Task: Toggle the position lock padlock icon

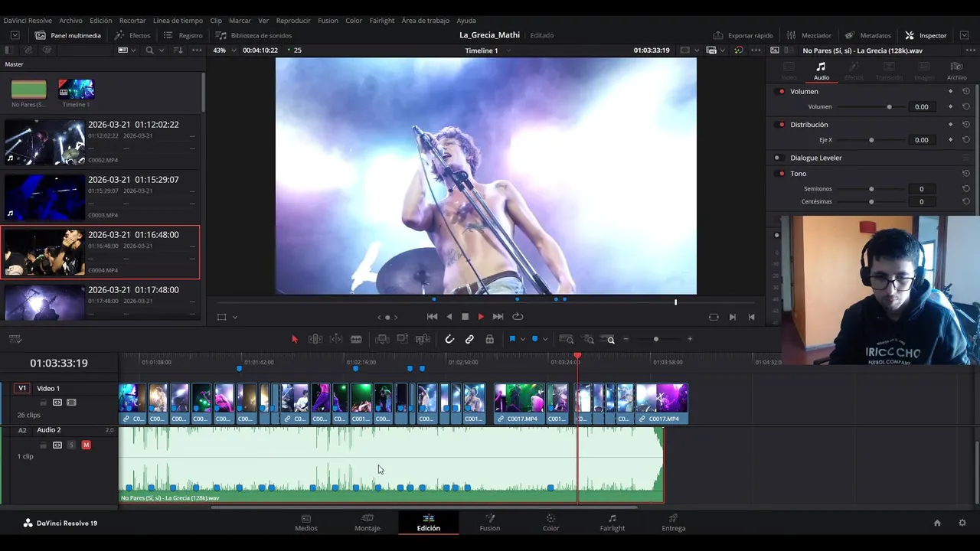Action: [x=489, y=339]
